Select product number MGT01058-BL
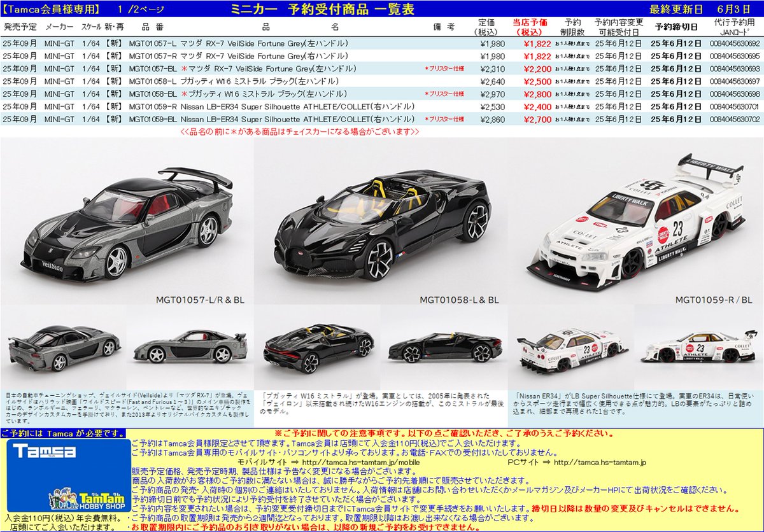The image size is (764, 532). point(154,93)
